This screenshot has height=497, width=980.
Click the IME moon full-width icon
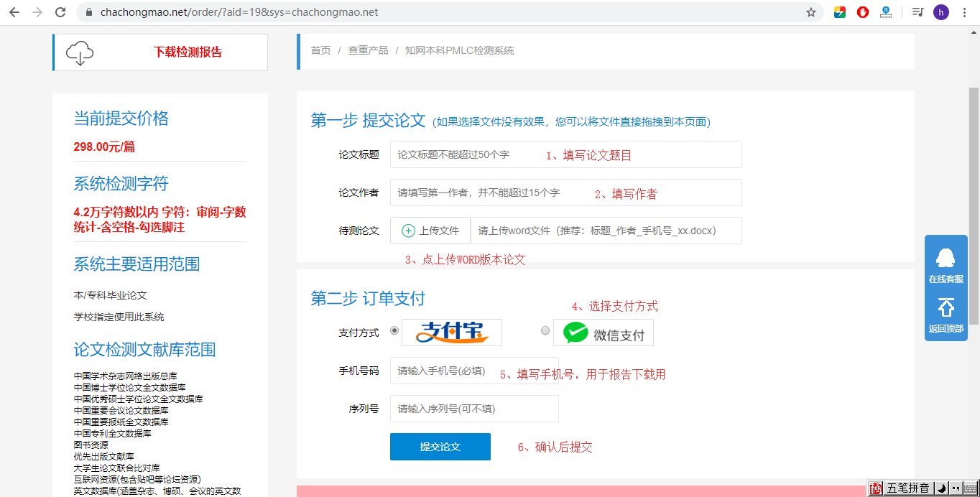(940, 489)
